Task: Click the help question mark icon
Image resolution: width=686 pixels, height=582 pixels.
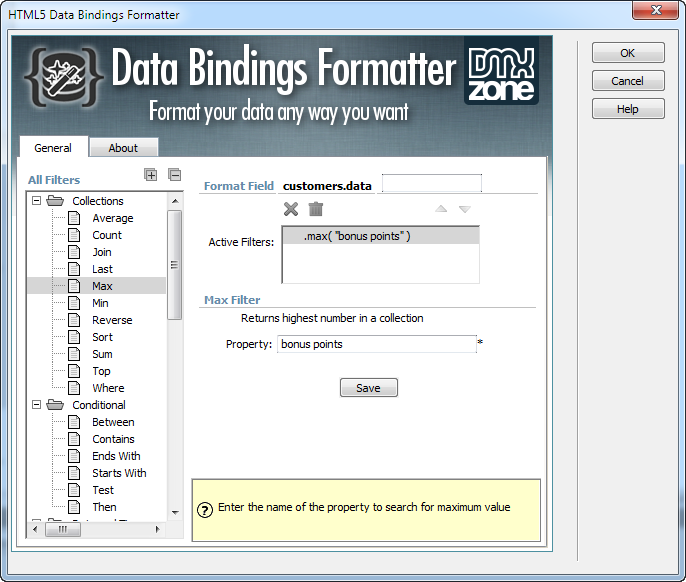Action: click(205, 510)
